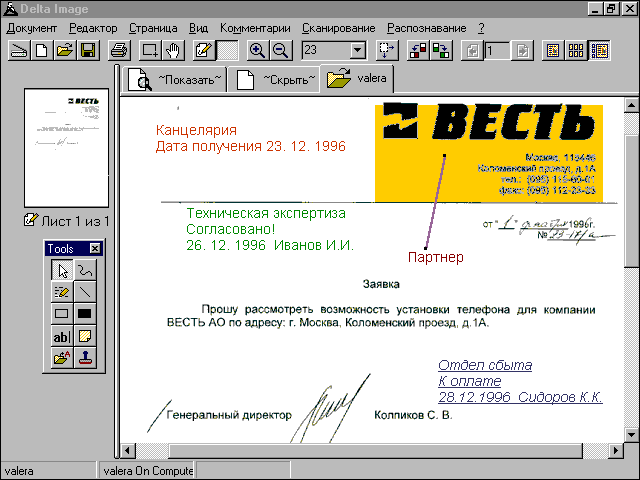Click 'valera On Compute' status bar entry
Viewport: 640px width, 480px height.
[x=148, y=471]
